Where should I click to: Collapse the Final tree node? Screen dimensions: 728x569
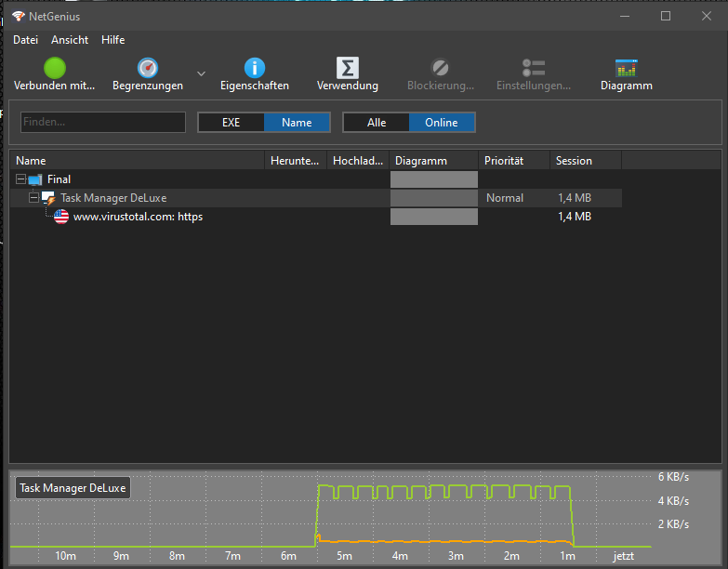point(20,179)
